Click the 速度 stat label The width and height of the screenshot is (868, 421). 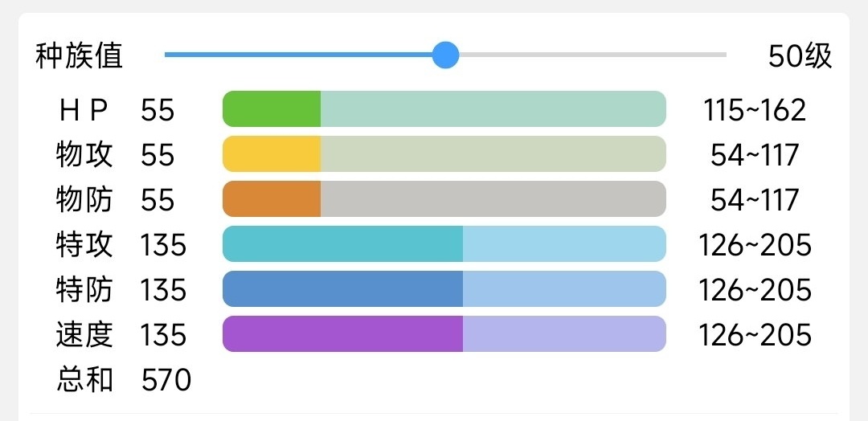(84, 335)
